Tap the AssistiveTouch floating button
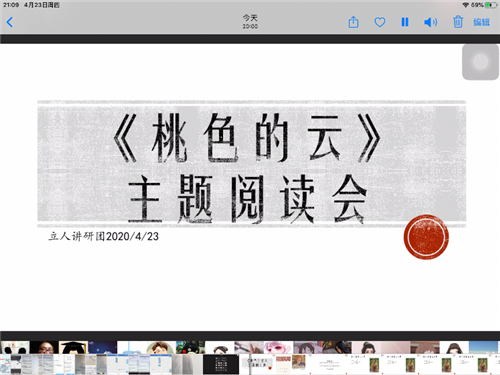Image resolution: width=500 pixels, height=375 pixels. 480,62
